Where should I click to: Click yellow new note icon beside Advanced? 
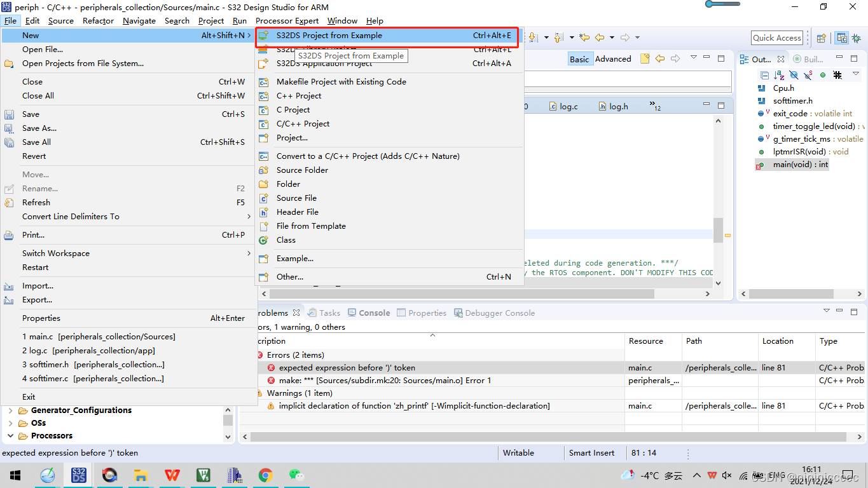[x=645, y=58]
